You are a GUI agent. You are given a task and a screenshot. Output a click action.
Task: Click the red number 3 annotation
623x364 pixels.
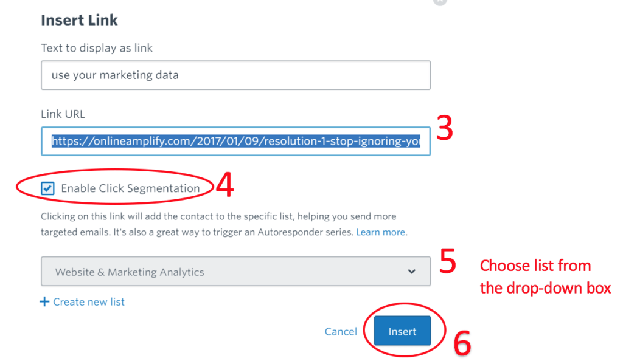pyautogui.click(x=445, y=128)
